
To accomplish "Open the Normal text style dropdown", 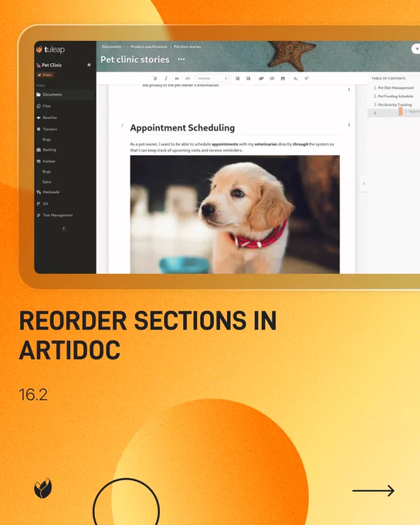I will coord(212,78).
